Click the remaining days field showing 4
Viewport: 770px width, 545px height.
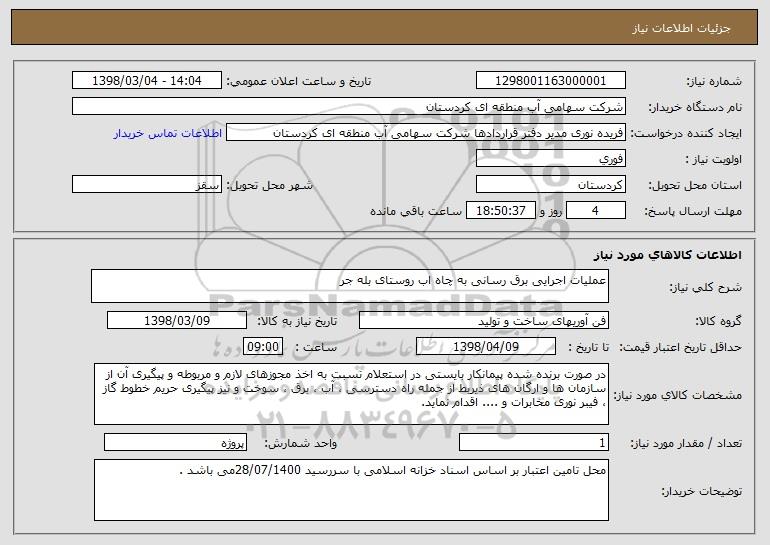596,211
